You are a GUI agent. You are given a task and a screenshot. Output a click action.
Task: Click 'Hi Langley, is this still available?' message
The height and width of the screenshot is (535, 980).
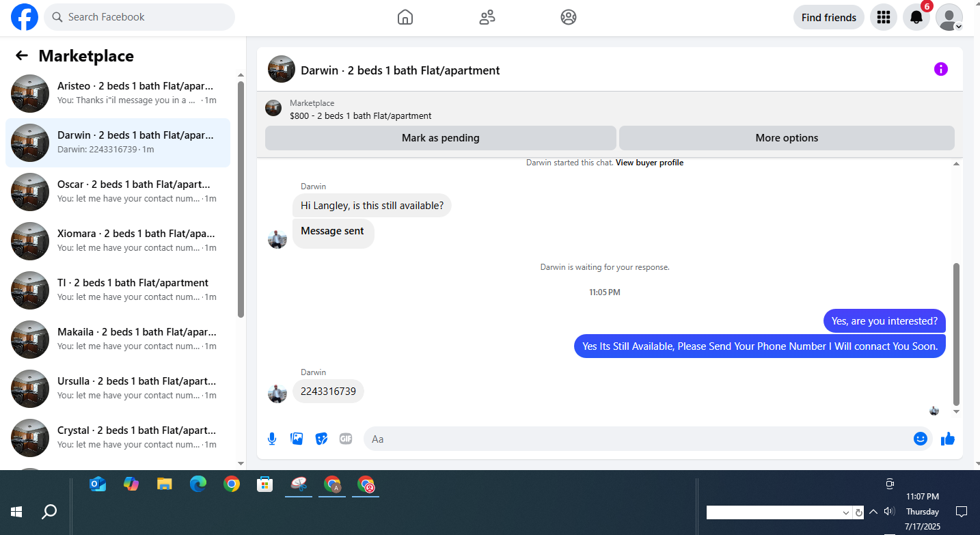pyautogui.click(x=372, y=205)
